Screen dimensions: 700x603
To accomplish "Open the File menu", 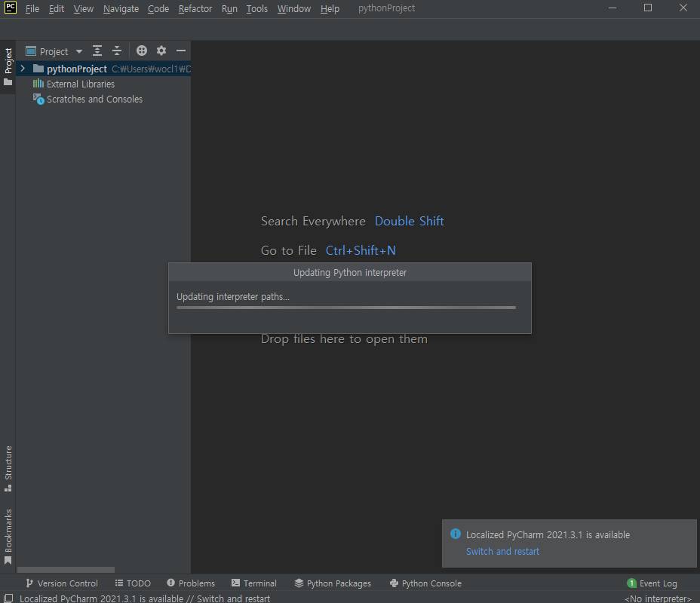I will click(x=32, y=8).
